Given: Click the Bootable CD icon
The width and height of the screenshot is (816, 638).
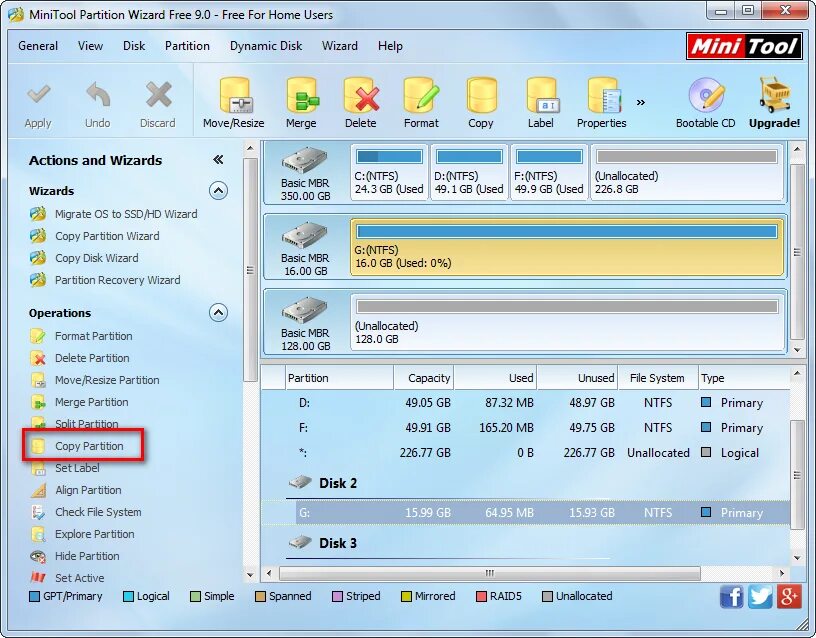Looking at the screenshot, I should coord(706,95).
